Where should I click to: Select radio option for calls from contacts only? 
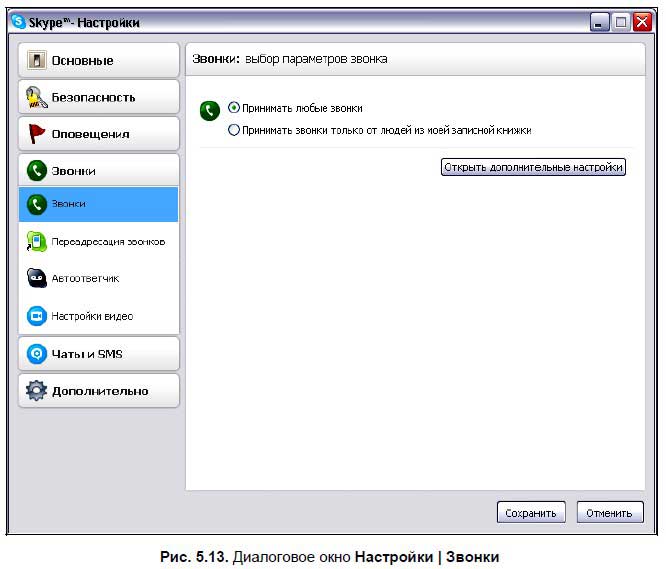click(x=234, y=130)
